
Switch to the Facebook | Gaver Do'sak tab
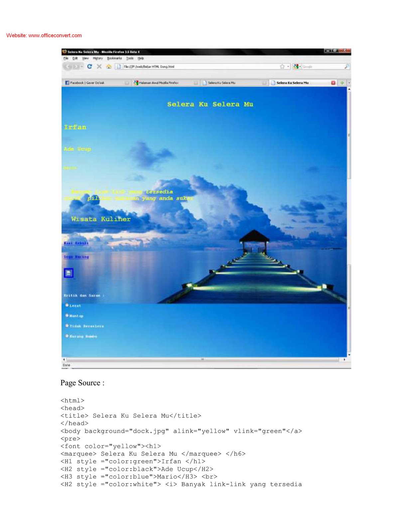(96, 83)
